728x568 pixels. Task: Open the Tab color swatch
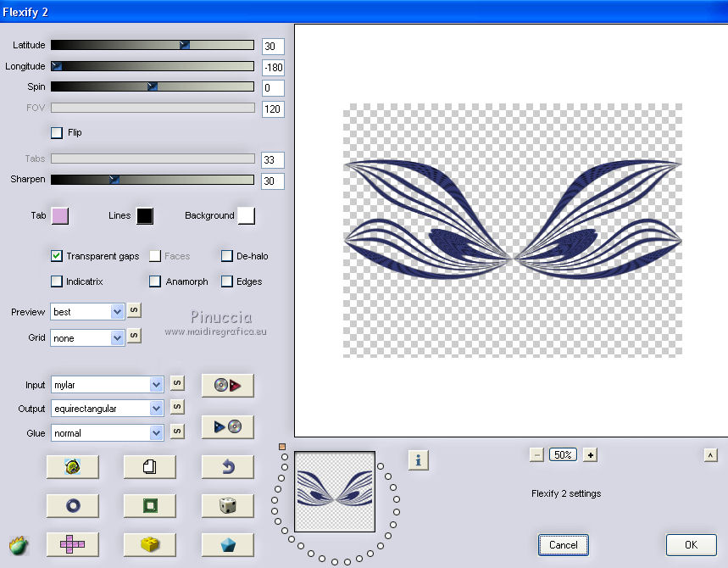tap(60, 216)
